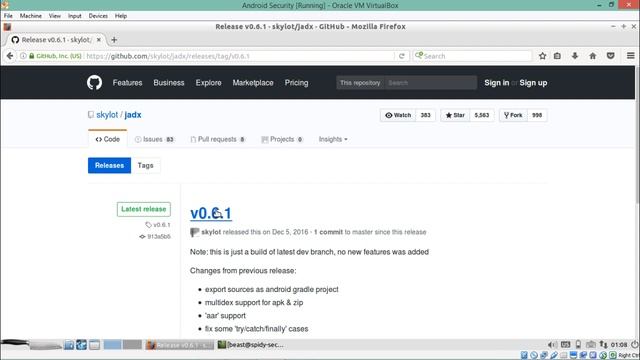Switch to the Pull requests tab
640x360 pixels.
(218, 139)
